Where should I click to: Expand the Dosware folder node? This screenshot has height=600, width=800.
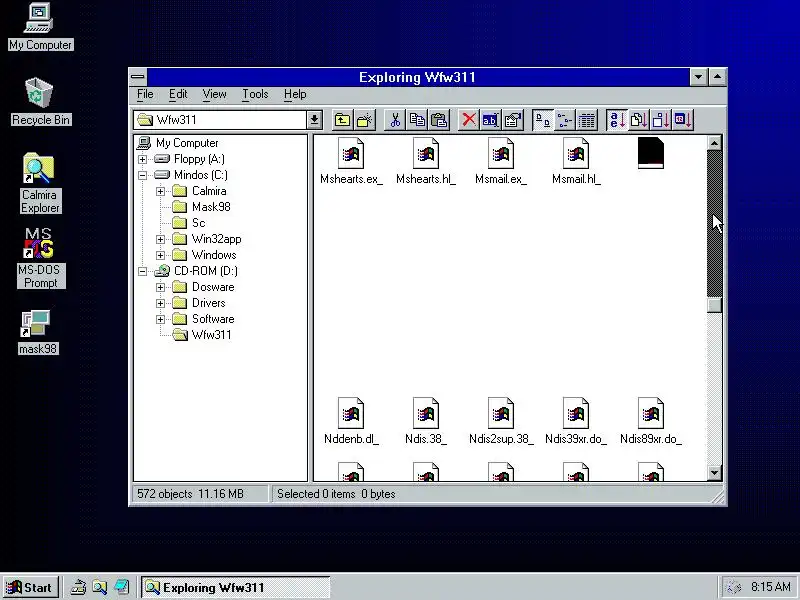pyautogui.click(x=160, y=287)
